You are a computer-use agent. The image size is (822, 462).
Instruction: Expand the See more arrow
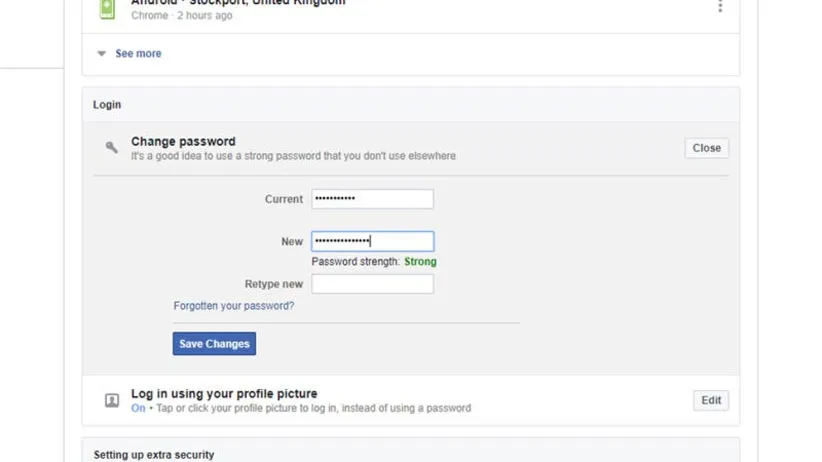(101, 54)
